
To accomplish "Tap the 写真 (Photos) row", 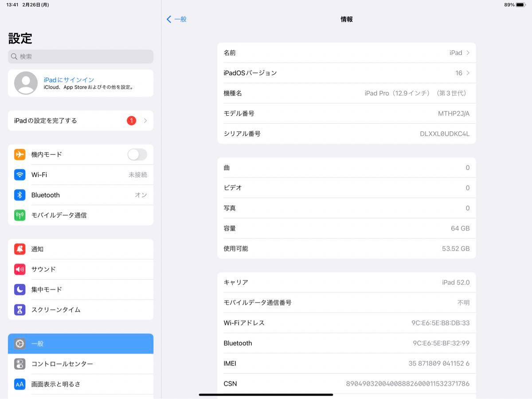I will click(x=347, y=208).
